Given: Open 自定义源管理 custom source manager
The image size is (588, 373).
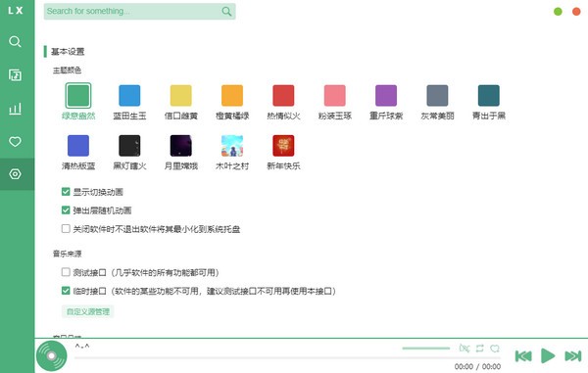Looking at the screenshot, I should (x=88, y=311).
